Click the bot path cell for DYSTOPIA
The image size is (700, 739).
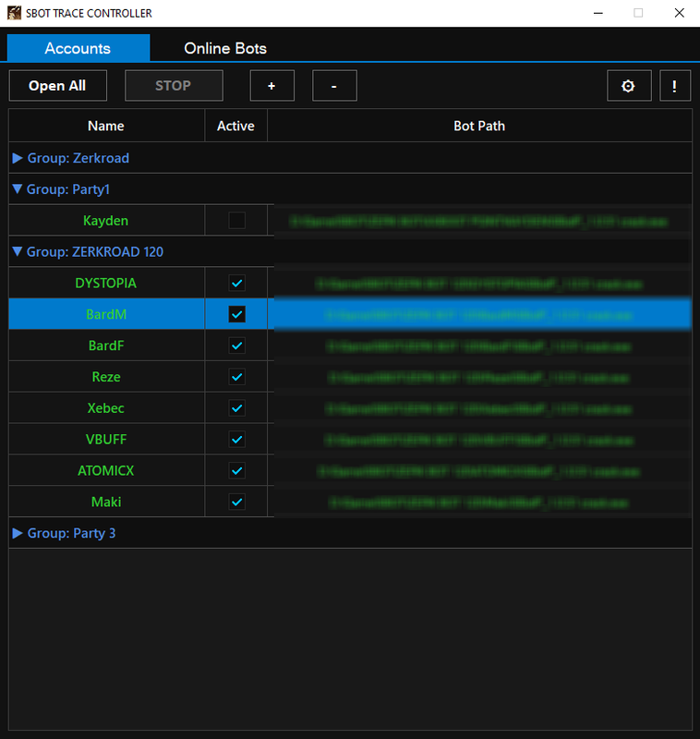click(x=479, y=284)
